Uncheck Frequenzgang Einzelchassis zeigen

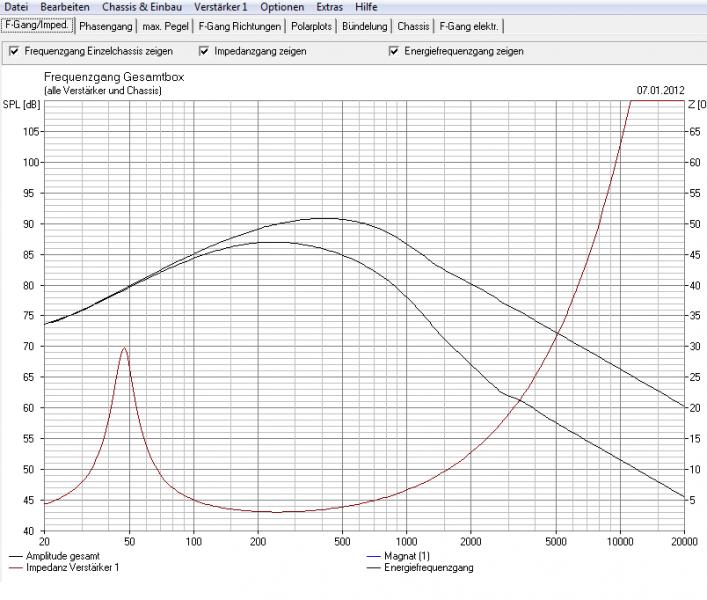14,51
